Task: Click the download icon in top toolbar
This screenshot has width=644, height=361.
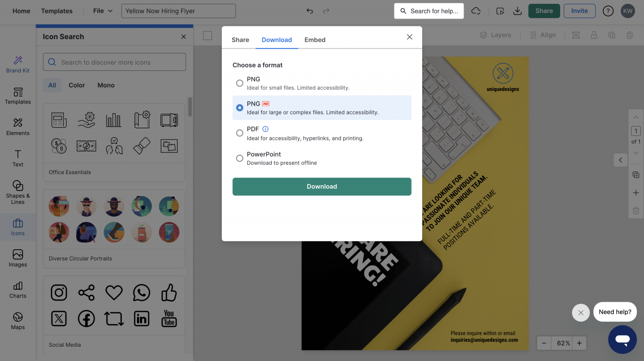Action: pyautogui.click(x=517, y=11)
